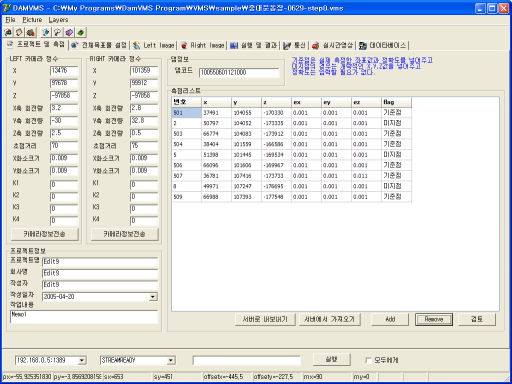Click the brown toolbar icon
Image resolution: width=512 pixels, height=384 pixels.
[31, 32]
